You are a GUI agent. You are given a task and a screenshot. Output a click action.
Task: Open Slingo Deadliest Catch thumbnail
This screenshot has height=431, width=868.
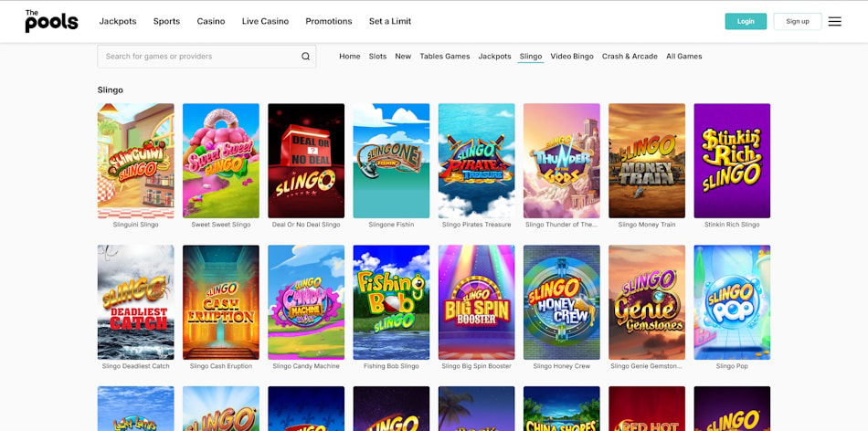coord(135,302)
